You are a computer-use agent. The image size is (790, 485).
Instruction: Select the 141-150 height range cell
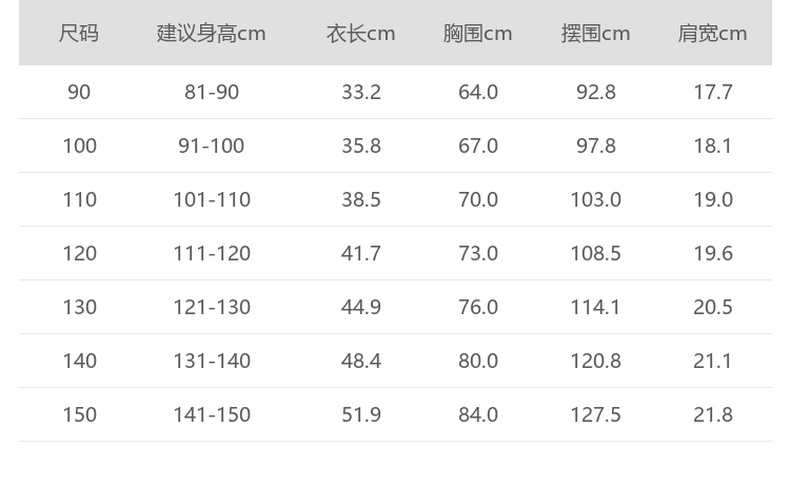[x=211, y=415]
